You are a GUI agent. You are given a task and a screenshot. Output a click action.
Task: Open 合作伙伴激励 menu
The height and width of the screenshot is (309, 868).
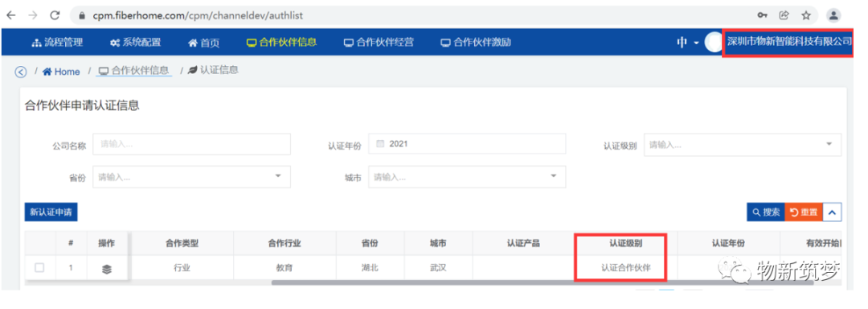click(x=476, y=43)
